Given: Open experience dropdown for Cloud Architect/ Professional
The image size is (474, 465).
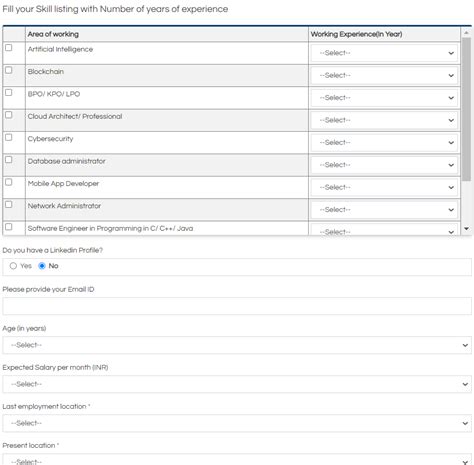Looking at the screenshot, I should pyautogui.click(x=384, y=120).
